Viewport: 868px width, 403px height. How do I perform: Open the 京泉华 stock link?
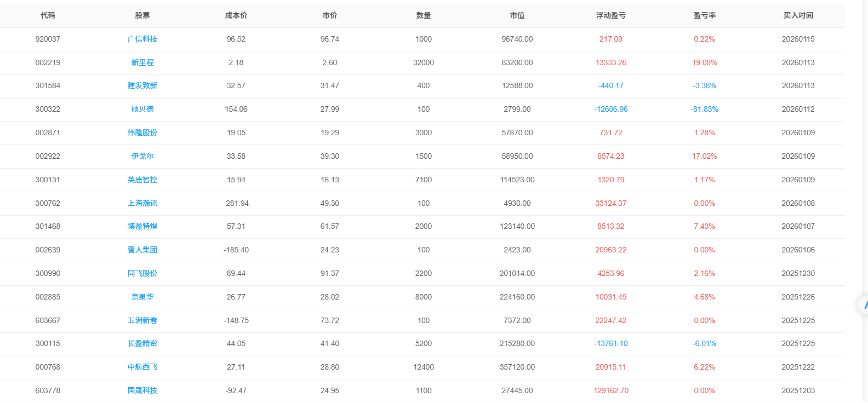click(x=142, y=297)
